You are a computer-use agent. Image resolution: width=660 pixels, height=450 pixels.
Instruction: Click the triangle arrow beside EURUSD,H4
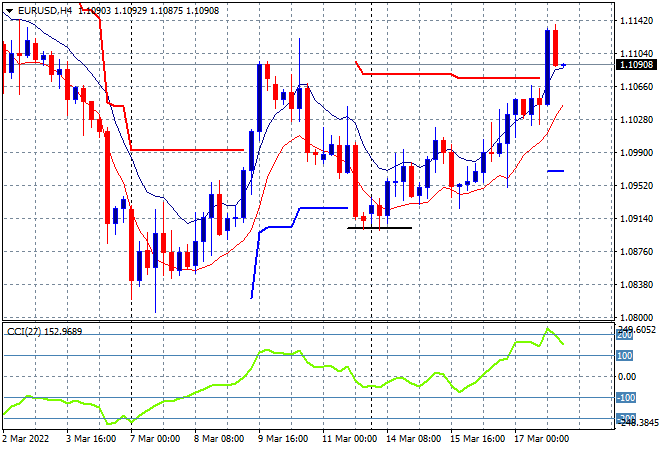pos(9,11)
